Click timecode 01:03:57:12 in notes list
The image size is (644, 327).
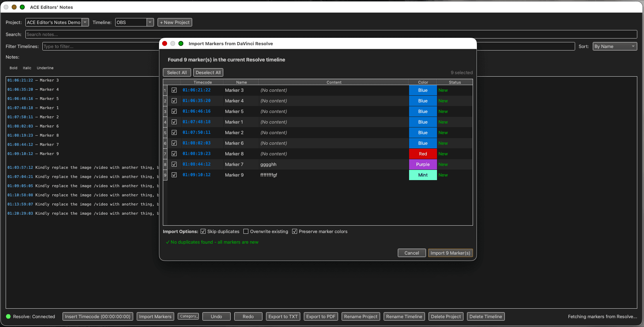click(x=20, y=167)
